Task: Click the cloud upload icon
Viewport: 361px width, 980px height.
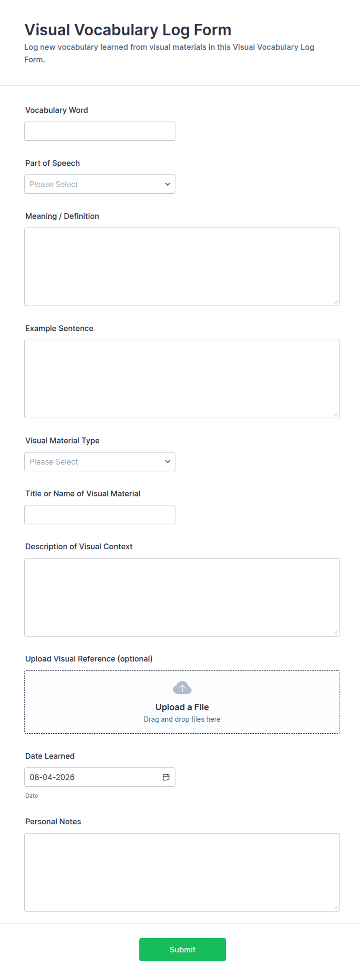Action: (182, 688)
